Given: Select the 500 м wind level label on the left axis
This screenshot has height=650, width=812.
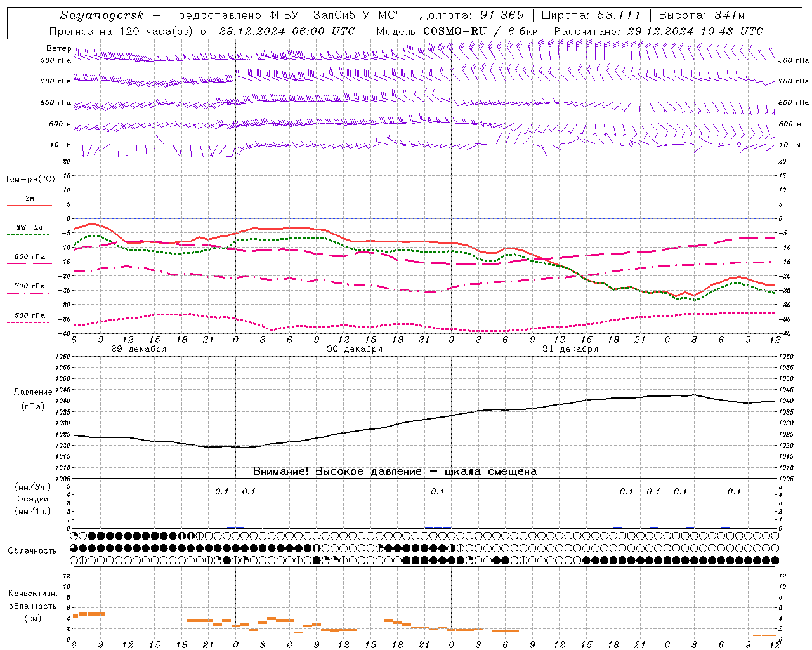Looking at the screenshot, I should tap(60, 124).
